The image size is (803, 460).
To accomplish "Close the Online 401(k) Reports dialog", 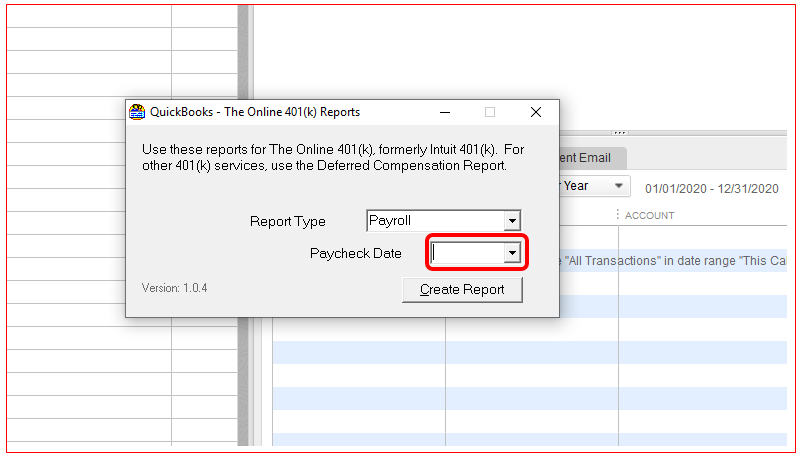I will point(536,112).
